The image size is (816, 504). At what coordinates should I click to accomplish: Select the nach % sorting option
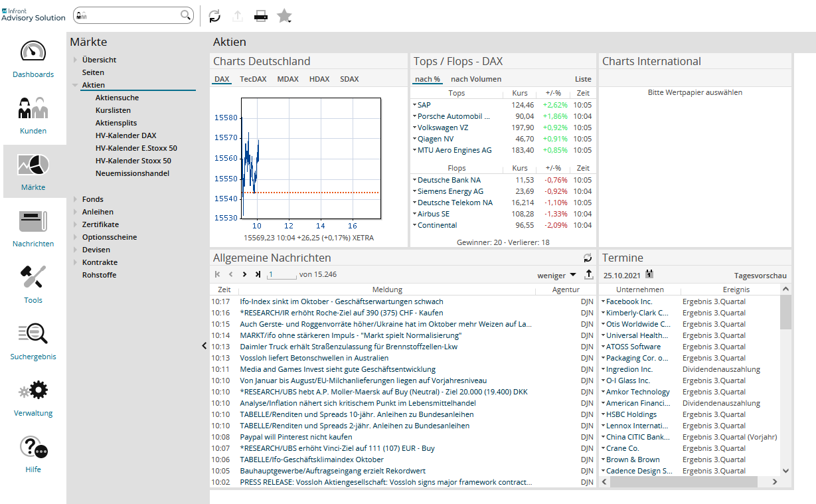428,79
